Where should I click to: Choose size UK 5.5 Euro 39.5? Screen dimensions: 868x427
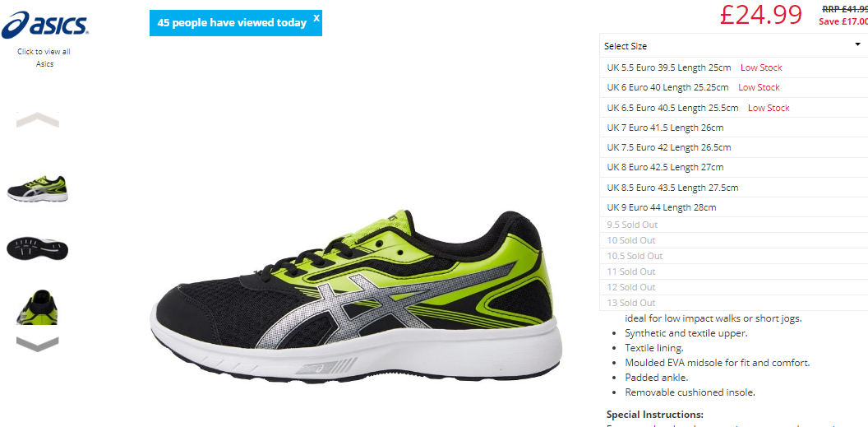pos(733,67)
